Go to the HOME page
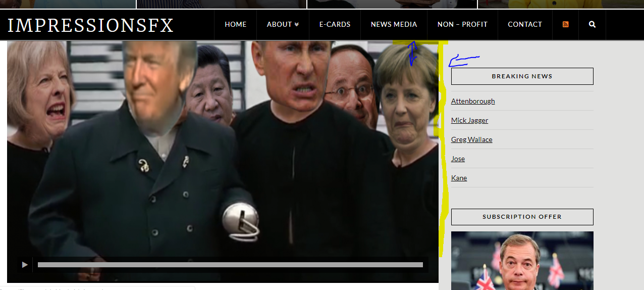644x290 pixels. (235, 24)
